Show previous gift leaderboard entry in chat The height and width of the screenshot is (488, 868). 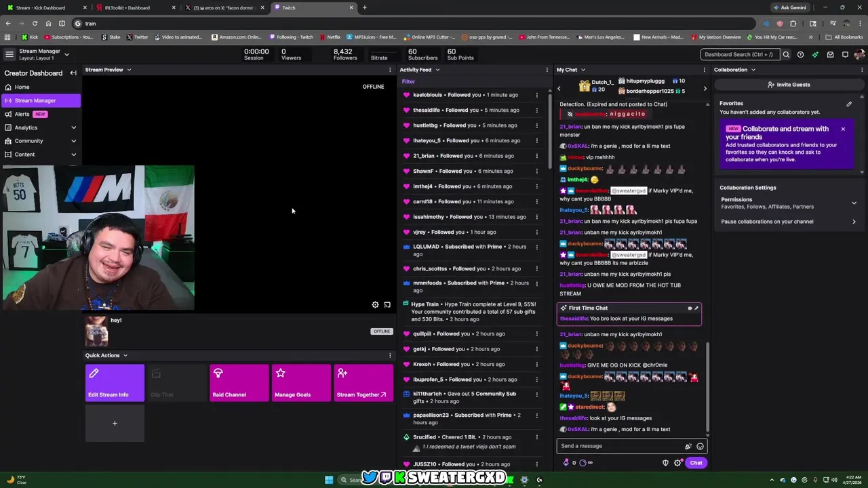pyautogui.click(x=559, y=89)
